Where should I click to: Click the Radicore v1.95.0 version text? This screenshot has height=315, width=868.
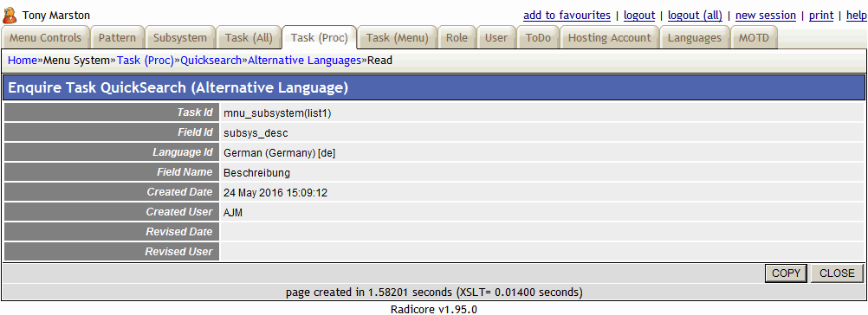[x=434, y=309]
